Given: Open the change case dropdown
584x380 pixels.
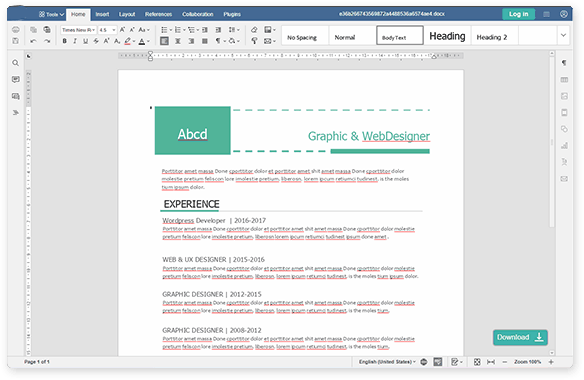Looking at the screenshot, I should click(x=144, y=30).
